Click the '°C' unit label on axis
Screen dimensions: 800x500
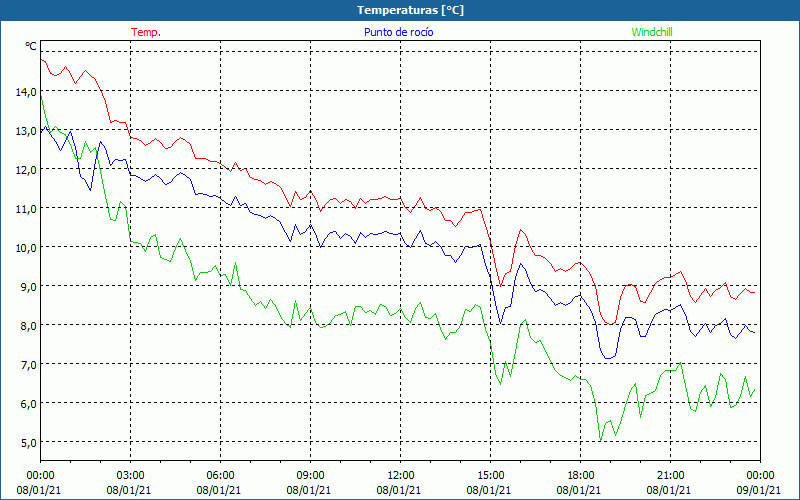[31, 46]
